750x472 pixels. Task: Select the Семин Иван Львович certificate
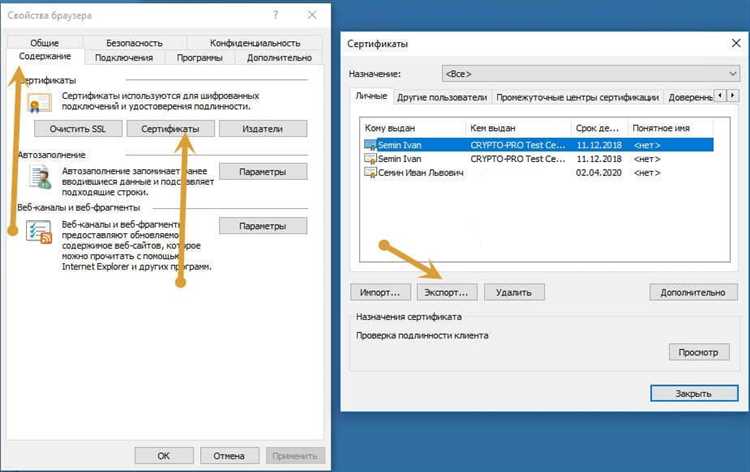tap(538, 172)
